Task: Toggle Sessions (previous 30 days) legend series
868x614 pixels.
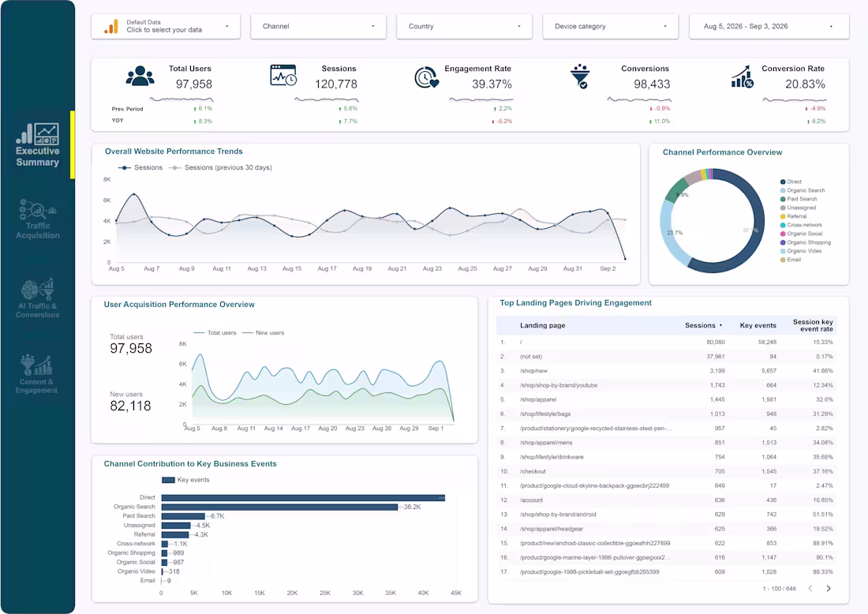Action: [x=220, y=167]
